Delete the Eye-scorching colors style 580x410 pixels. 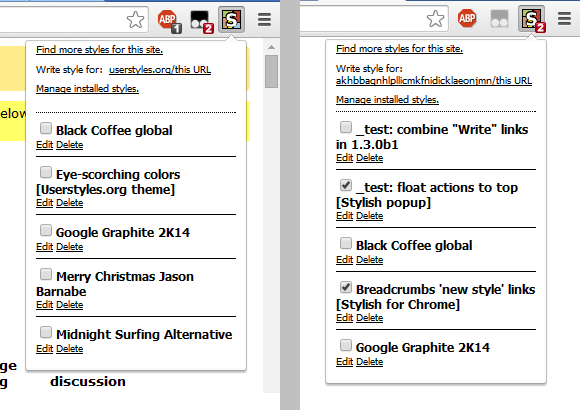[x=70, y=203]
